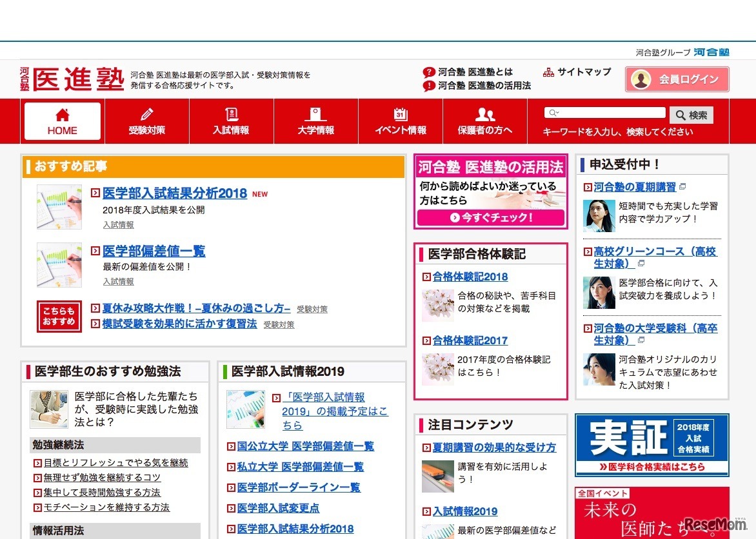This screenshot has height=539, width=756.
Task: Open 保護者の方へ people icon
Action: 484,115
